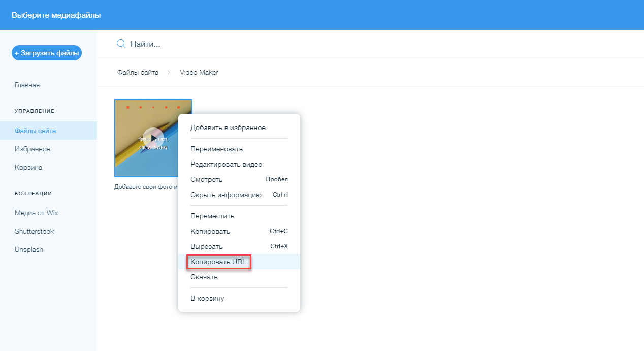The height and width of the screenshot is (351, 644).
Task: Click Переместить in the context menu
Action: [212, 216]
